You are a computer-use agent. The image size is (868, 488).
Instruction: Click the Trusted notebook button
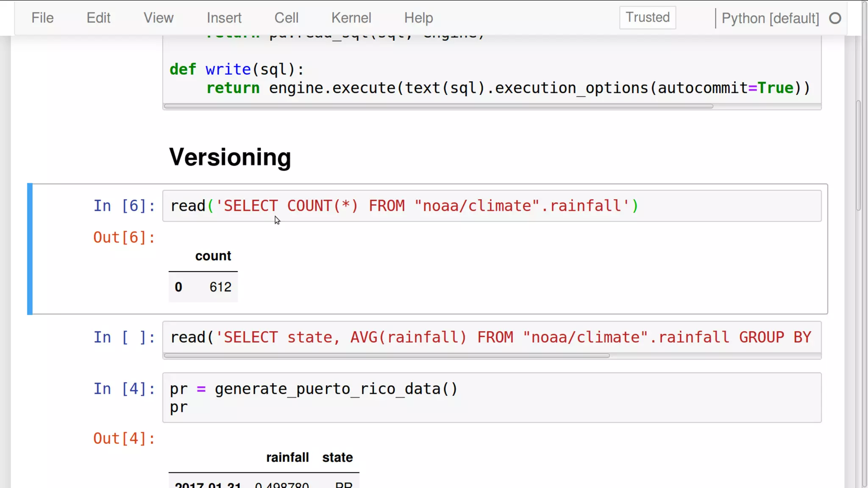[647, 17]
